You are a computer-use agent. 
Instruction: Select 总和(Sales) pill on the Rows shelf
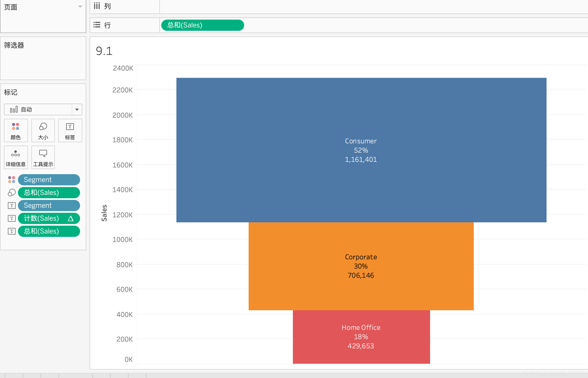click(x=203, y=25)
